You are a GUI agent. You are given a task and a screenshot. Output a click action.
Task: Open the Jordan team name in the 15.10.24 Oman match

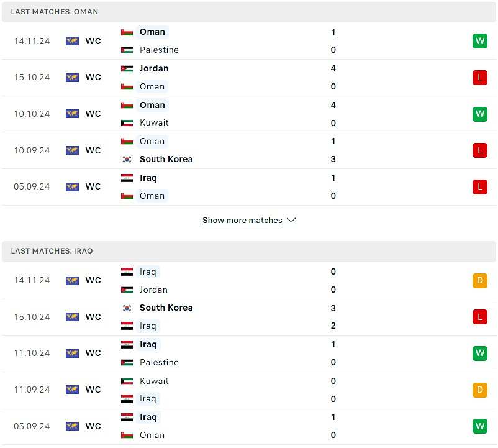pyautogui.click(x=154, y=68)
